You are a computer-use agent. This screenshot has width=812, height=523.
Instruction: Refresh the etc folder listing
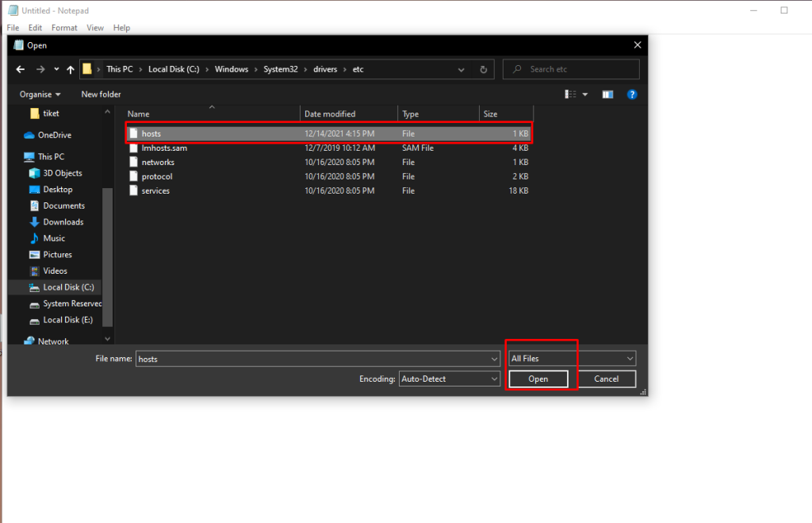click(483, 70)
